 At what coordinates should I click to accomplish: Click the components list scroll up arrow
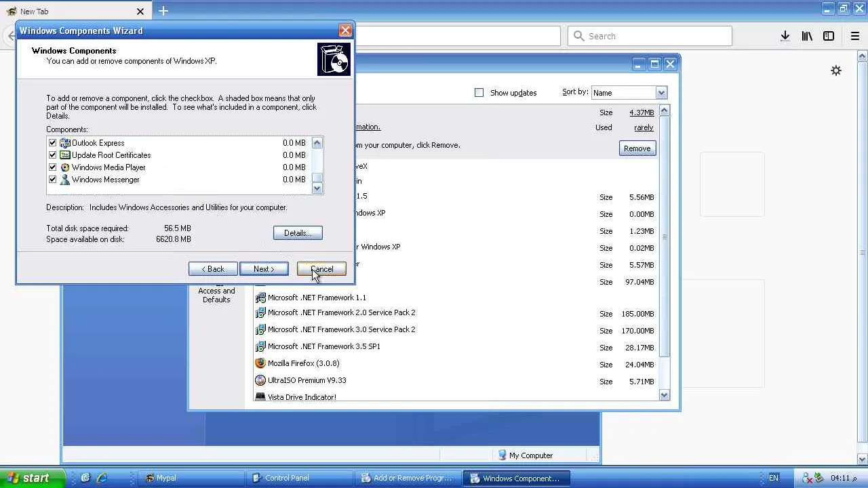point(317,142)
